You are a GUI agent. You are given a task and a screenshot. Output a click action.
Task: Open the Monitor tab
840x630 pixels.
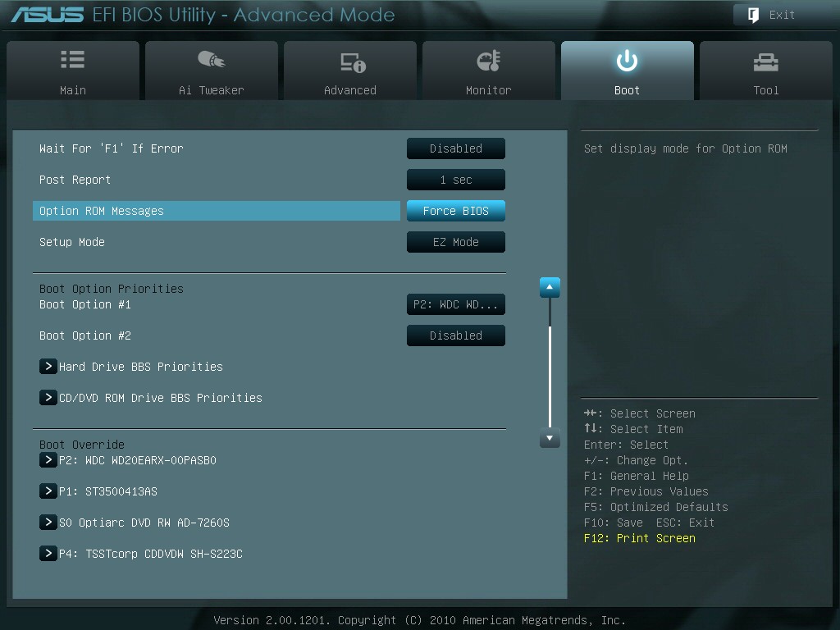click(489, 71)
